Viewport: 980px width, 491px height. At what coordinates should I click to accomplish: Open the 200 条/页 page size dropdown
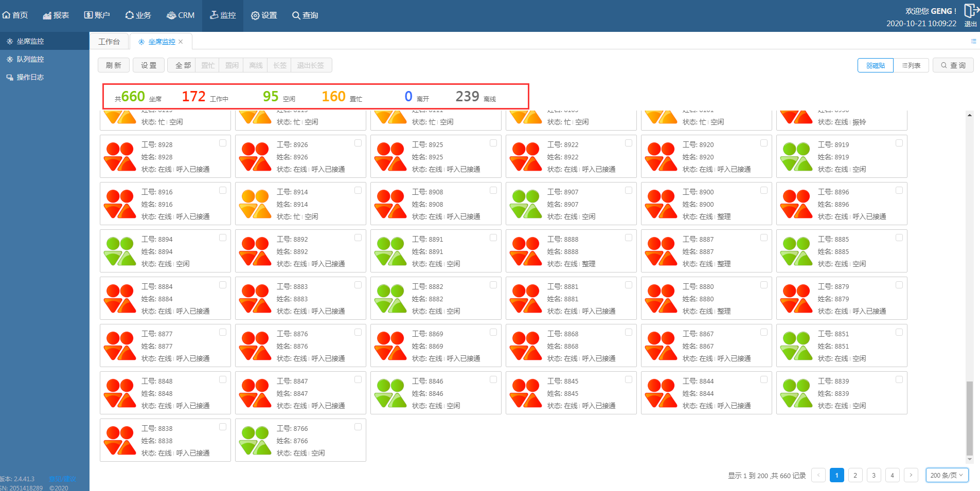(x=947, y=475)
